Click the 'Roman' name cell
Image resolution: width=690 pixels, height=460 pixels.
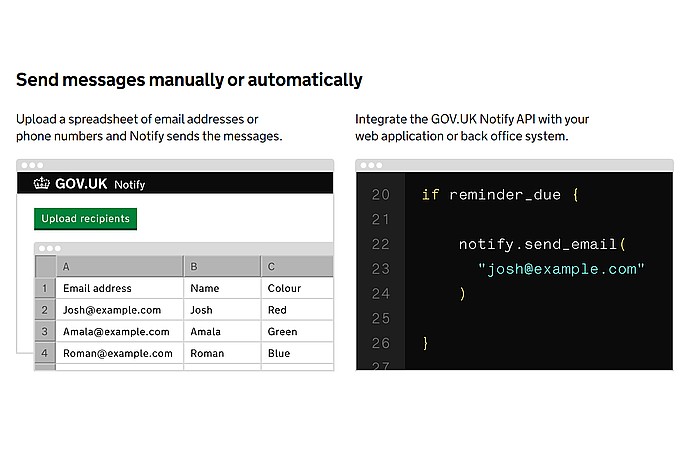[222, 353]
